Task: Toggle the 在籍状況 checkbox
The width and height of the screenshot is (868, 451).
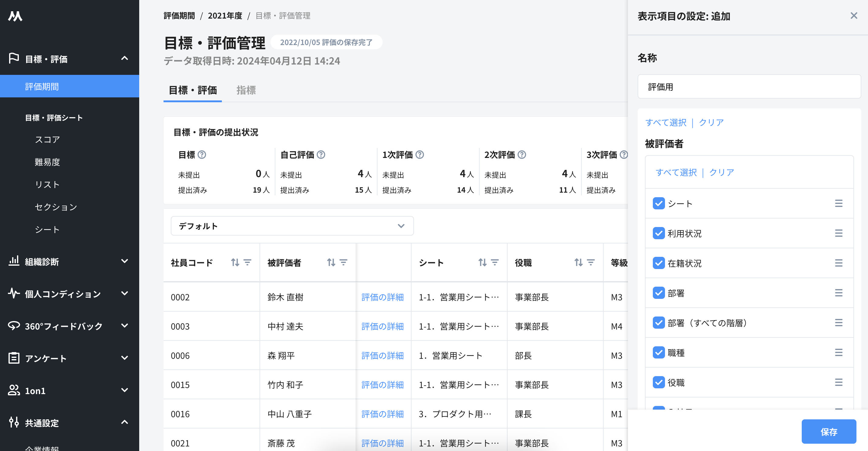Action: pos(658,263)
